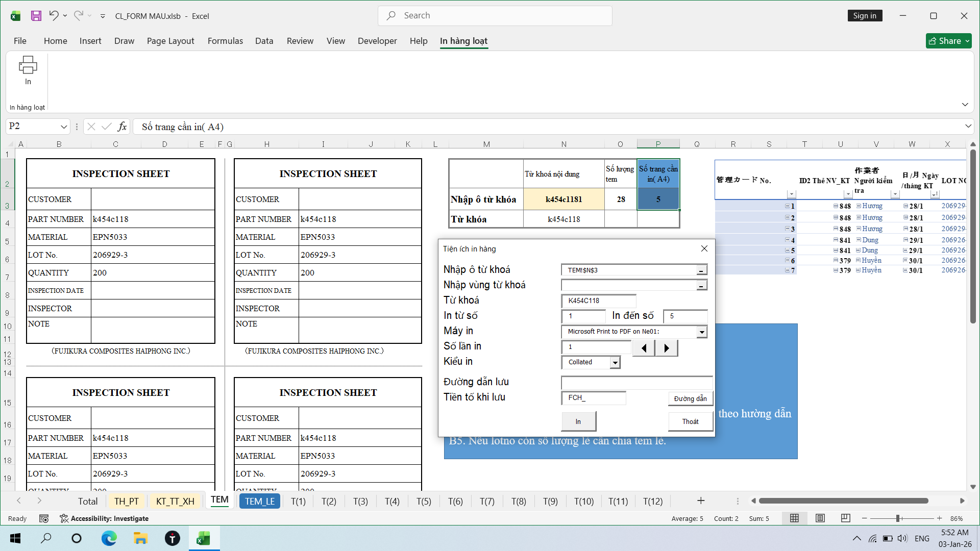The image size is (980, 551).
Task: Open Accessibility Investigate status indicator
Action: pyautogui.click(x=104, y=518)
